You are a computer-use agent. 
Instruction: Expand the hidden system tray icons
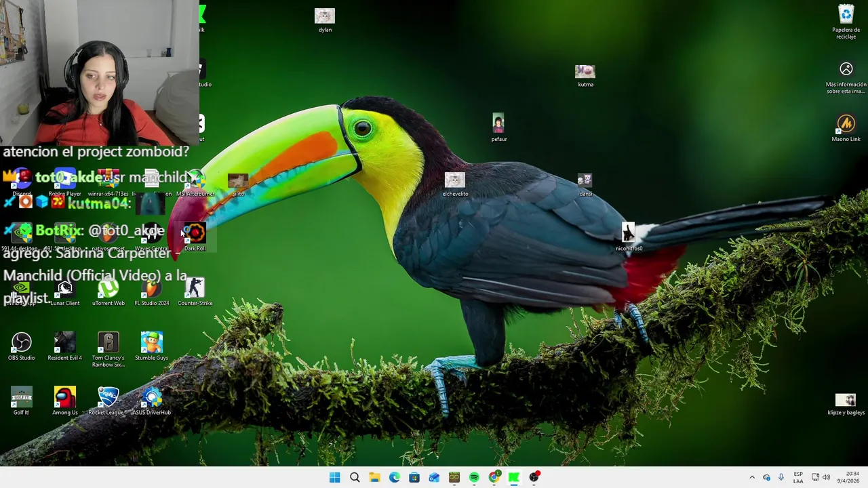click(x=751, y=477)
